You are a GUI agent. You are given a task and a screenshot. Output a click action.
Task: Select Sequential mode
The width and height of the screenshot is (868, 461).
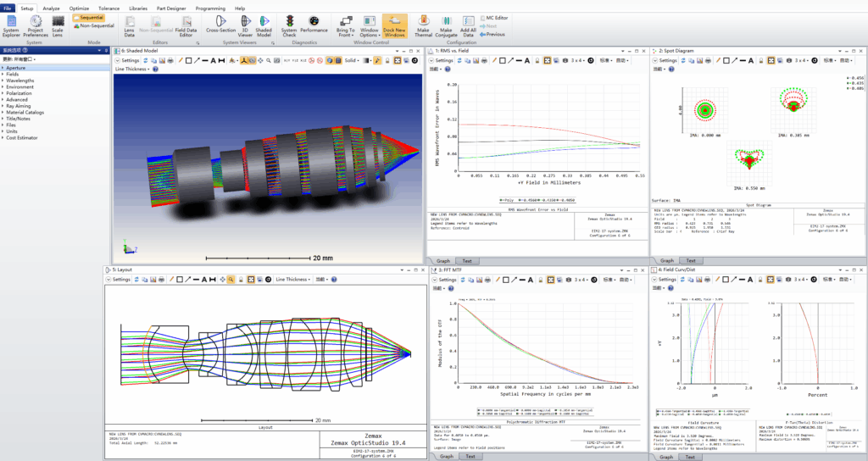coord(90,17)
